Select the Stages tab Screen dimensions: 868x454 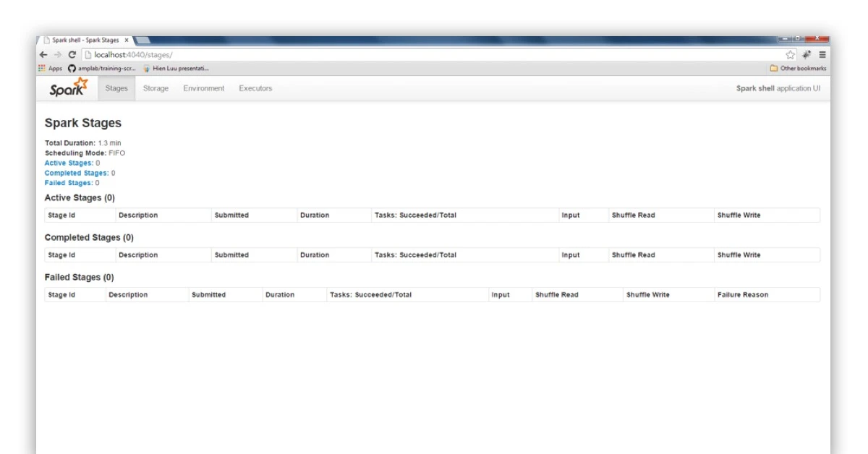116,88
